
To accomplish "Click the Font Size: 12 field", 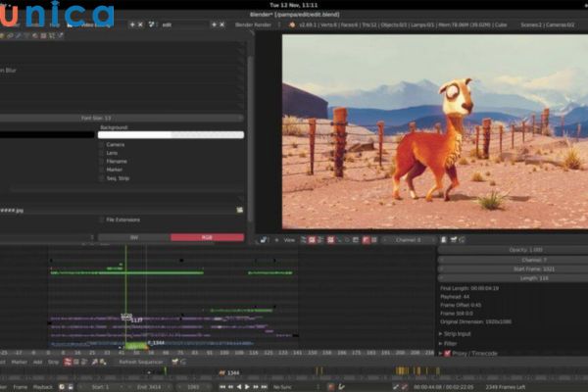I will point(122,118).
